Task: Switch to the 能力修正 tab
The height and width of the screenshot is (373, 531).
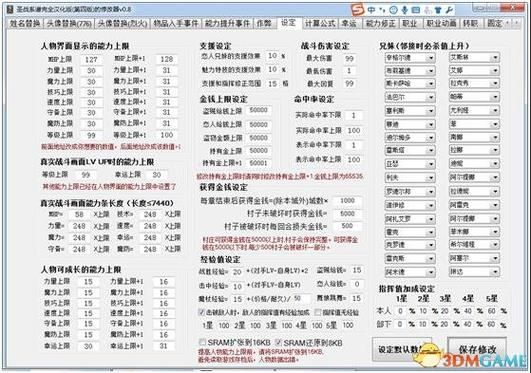Action: click(381, 23)
